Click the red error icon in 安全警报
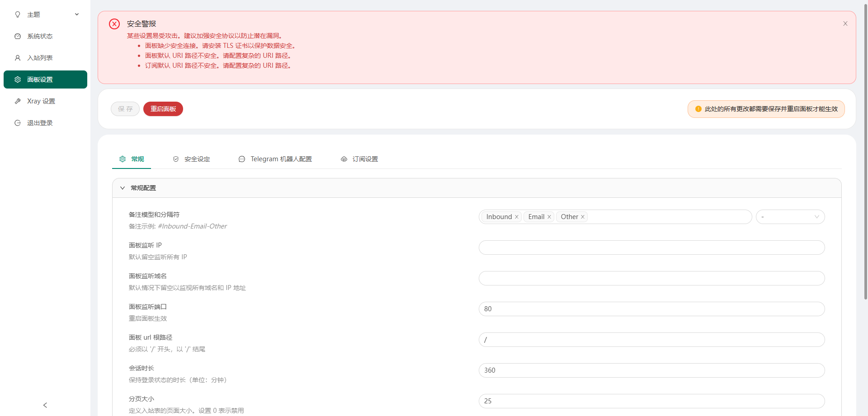This screenshot has height=416, width=868. [114, 24]
